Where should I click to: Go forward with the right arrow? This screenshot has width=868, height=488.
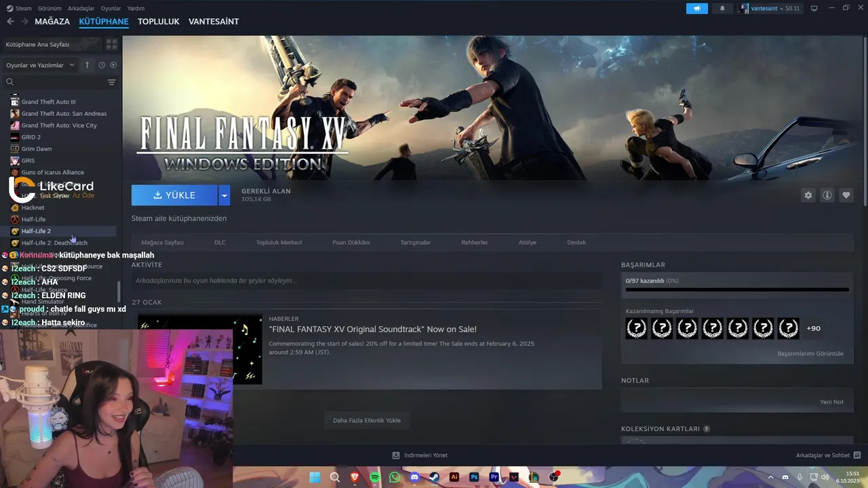pyautogui.click(x=25, y=22)
